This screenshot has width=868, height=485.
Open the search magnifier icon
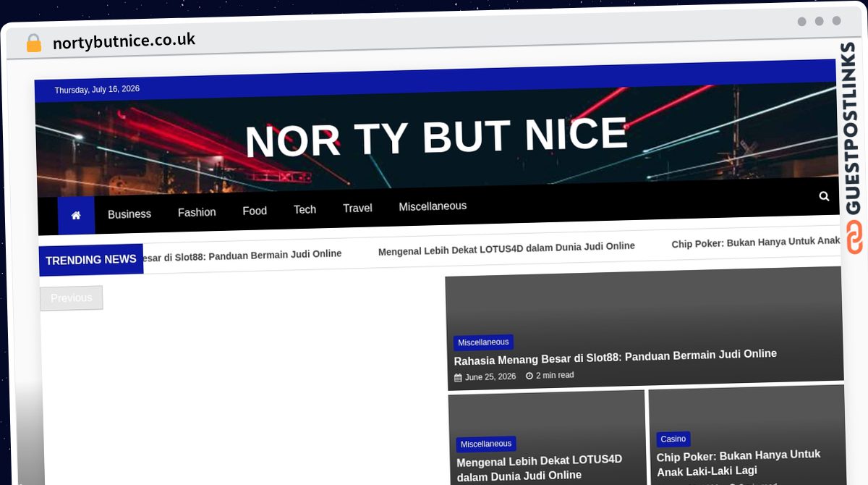[824, 196]
